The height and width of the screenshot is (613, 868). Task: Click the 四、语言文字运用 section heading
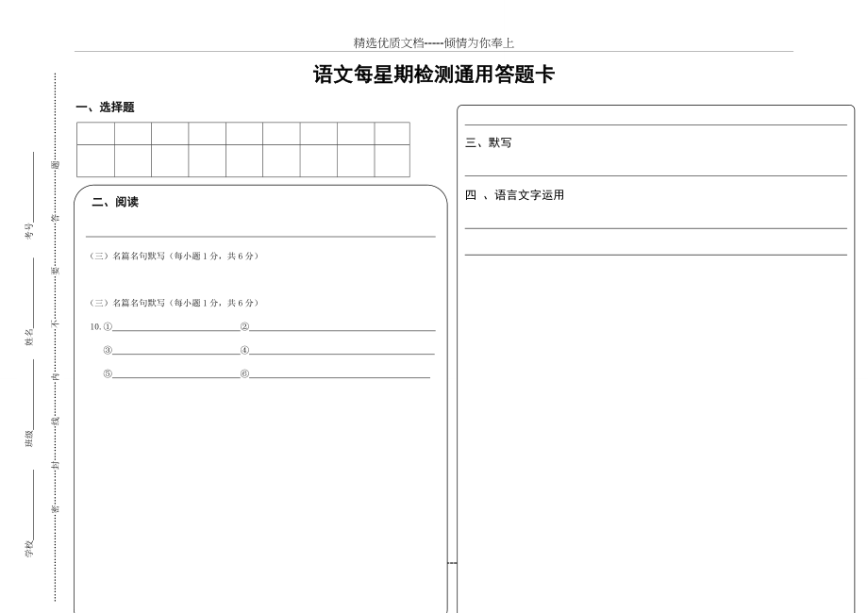pyautogui.click(x=514, y=195)
